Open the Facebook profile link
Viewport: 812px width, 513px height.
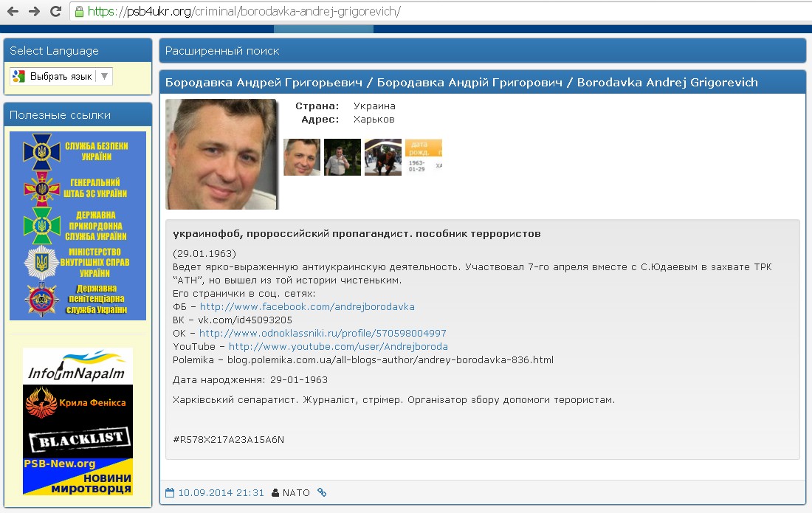[x=307, y=306]
